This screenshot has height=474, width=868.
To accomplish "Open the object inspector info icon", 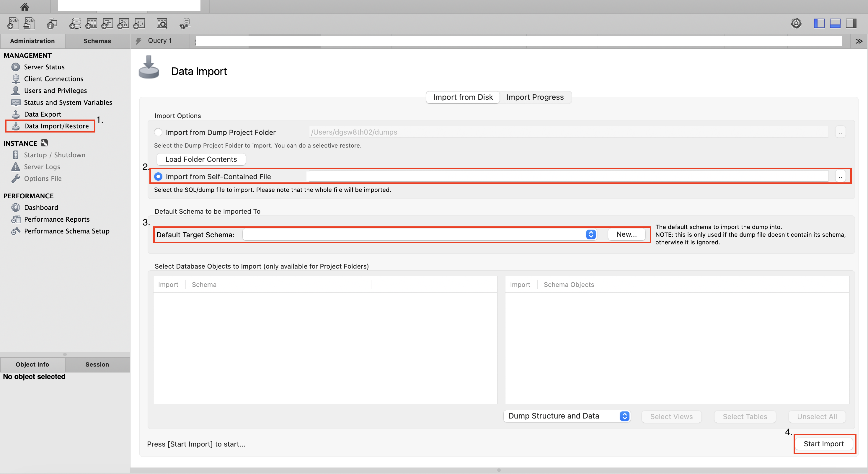I will pyautogui.click(x=52, y=23).
